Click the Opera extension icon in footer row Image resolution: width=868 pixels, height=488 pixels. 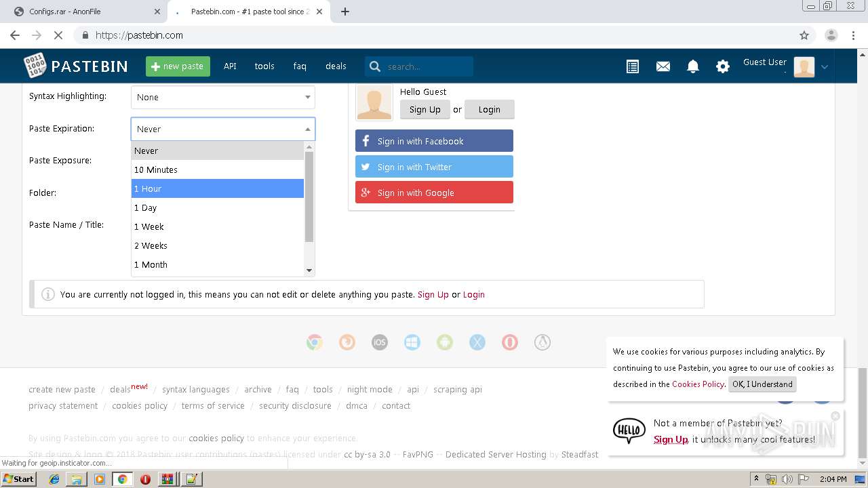510,342
